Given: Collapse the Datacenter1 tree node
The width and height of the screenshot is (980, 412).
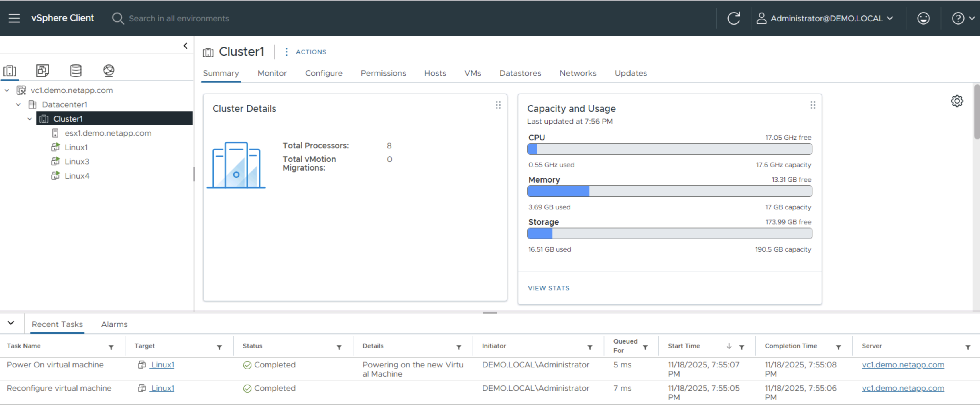Looking at the screenshot, I should click(x=18, y=104).
